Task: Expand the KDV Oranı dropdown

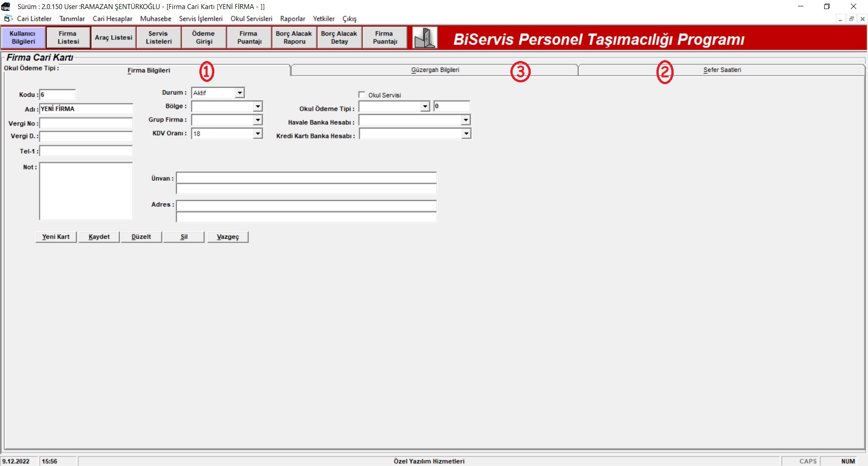Action: pyautogui.click(x=258, y=133)
